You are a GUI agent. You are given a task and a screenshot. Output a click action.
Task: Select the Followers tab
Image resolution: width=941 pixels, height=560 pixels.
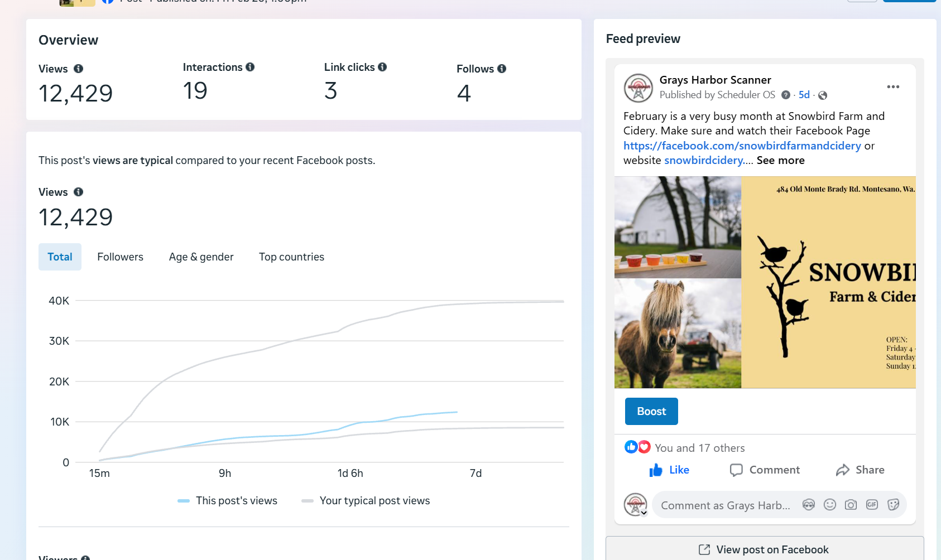click(120, 257)
